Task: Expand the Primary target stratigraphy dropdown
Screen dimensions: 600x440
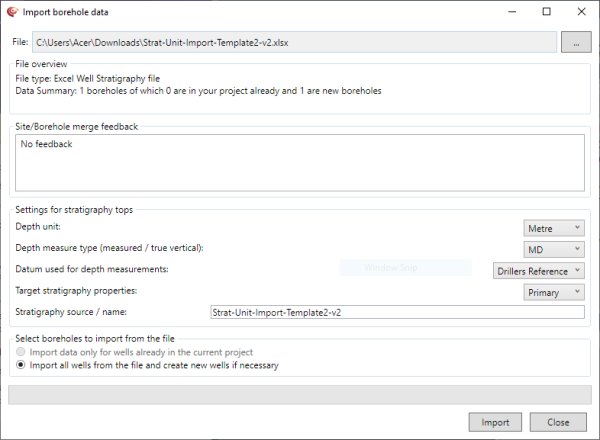Action: click(x=554, y=292)
